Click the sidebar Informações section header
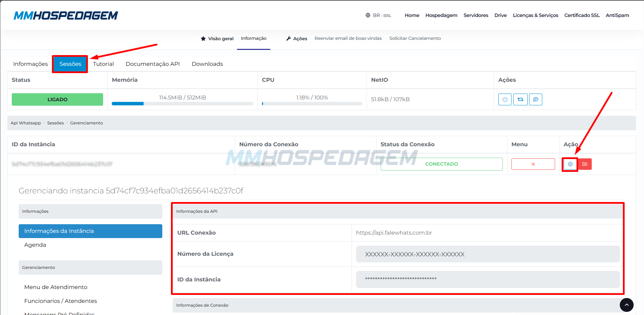Image resolution: width=644 pixels, height=315 pixels. click(90, 211)
